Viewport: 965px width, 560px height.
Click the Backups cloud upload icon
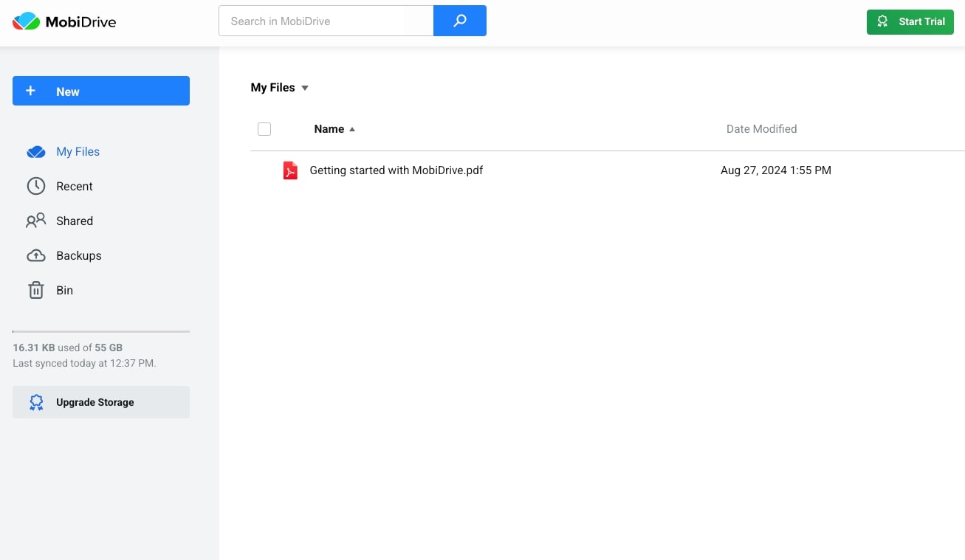coord(36,255)
